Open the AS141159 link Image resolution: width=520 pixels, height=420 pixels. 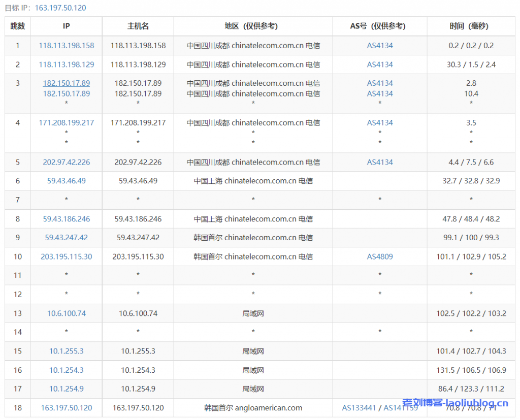click(401, 408)
